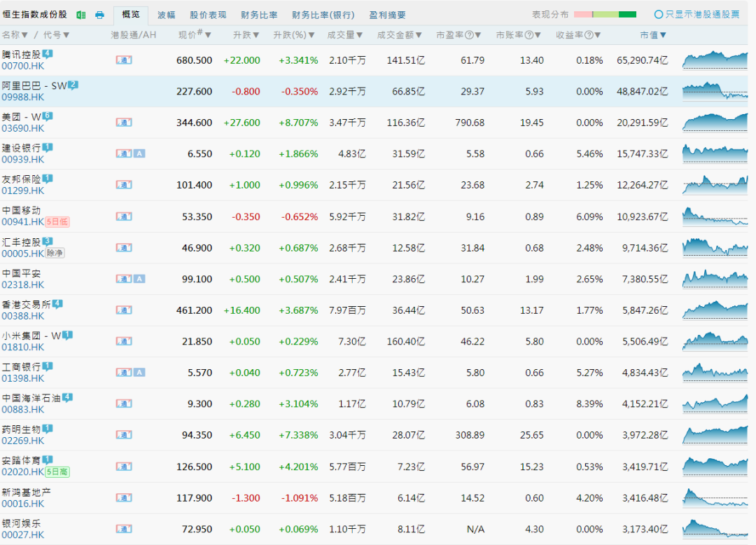Click the sort arrow of the 市账率 column

click(538, 35)
